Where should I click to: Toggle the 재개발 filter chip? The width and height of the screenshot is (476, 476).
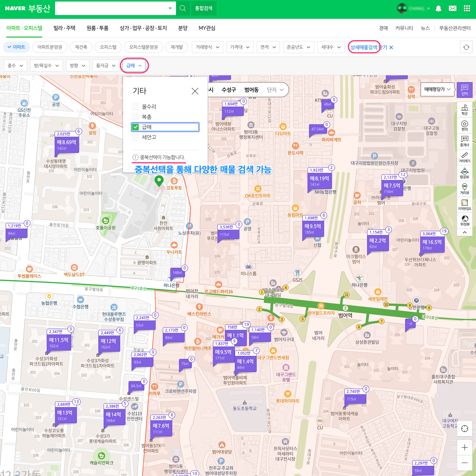(x=177, y=47)
